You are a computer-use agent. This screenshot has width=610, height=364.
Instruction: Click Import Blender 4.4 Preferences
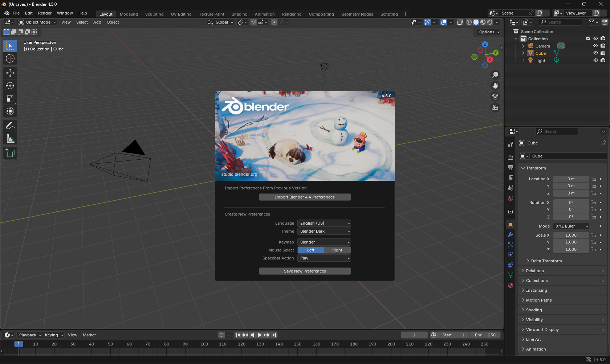click(x=305, y=197)
